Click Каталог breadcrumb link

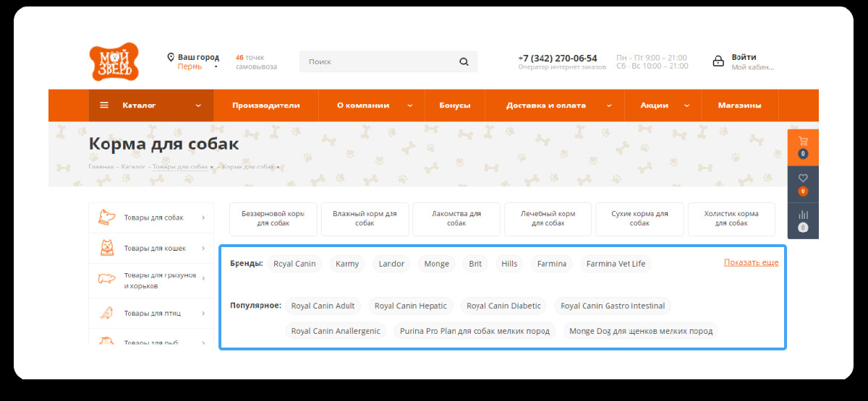[134, 166]
